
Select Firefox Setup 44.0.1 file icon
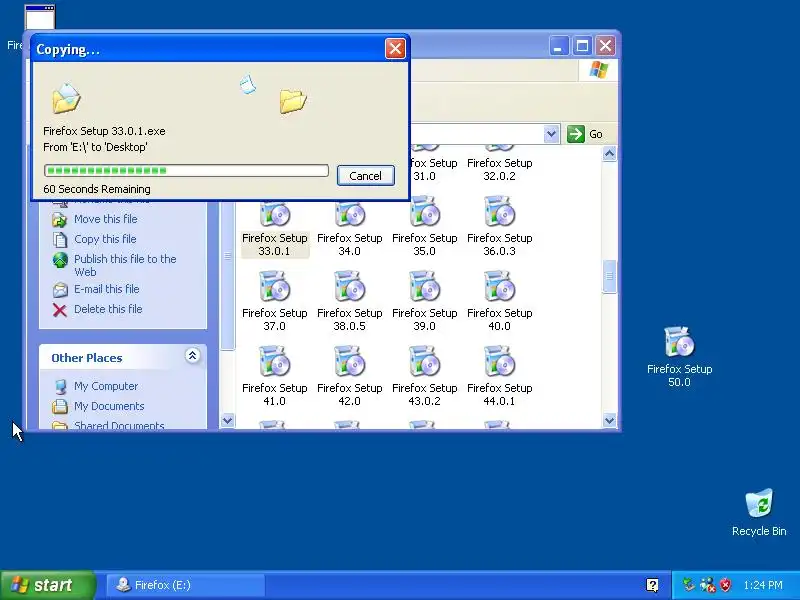tap(499, 362)
